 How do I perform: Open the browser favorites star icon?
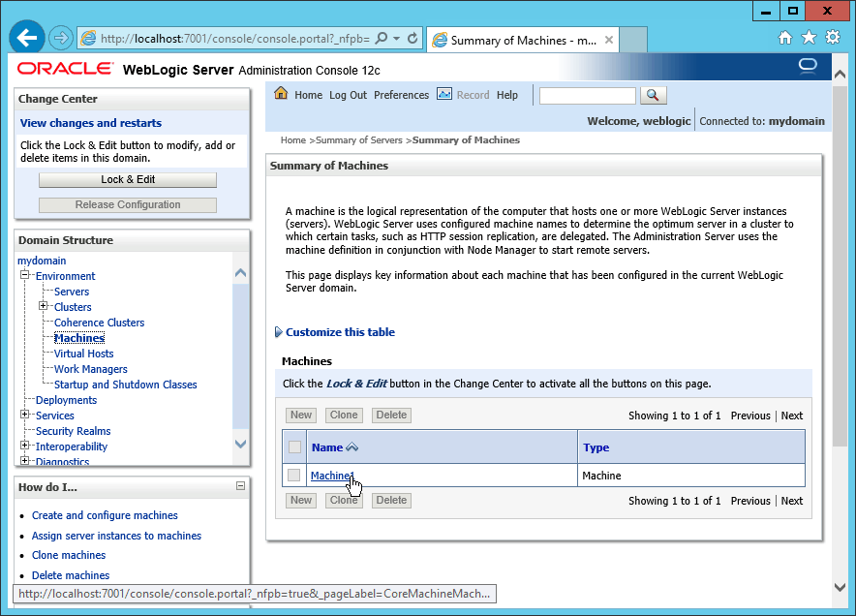[x=810, y=39]
